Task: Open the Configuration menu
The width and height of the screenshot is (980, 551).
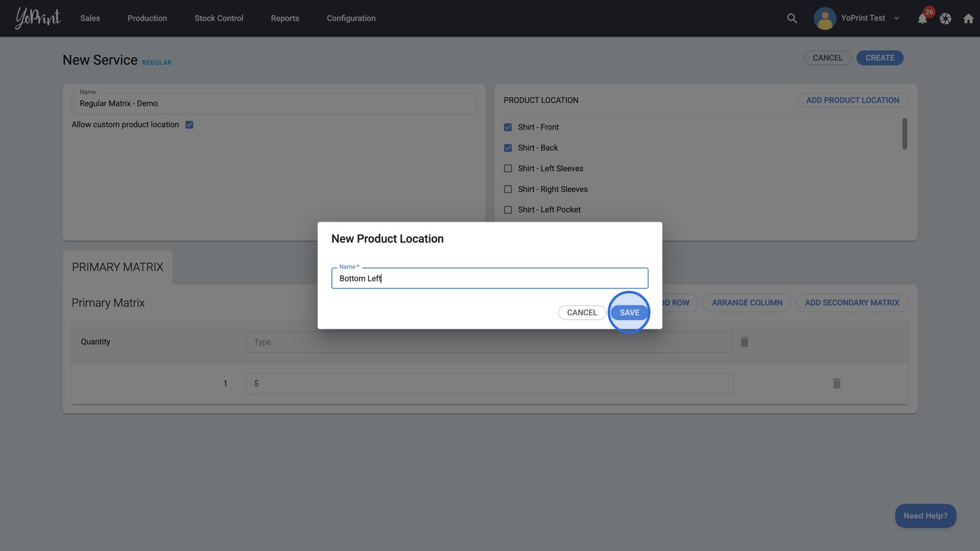Action: (351, 18)
